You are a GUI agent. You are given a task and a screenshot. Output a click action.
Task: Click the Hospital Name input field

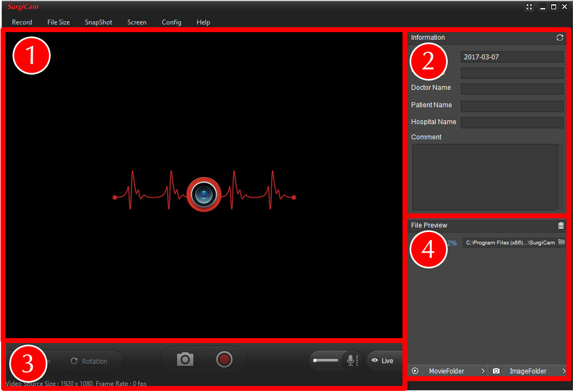click(x=512, y=122)
